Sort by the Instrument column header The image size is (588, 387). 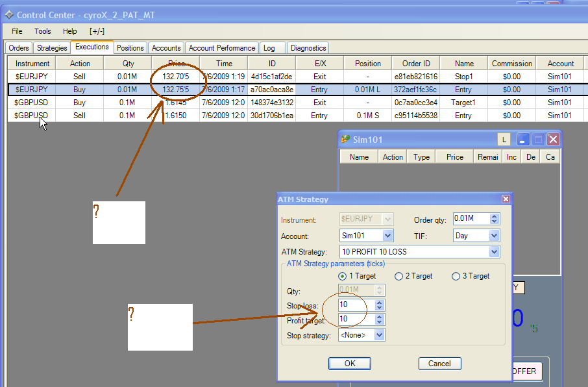(x=32, y=64)
